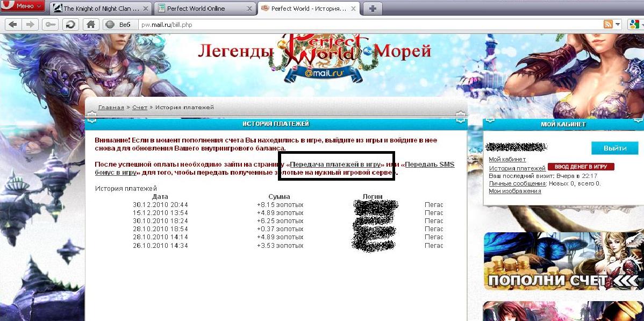Click the Reload page icon

coord(70,24)
